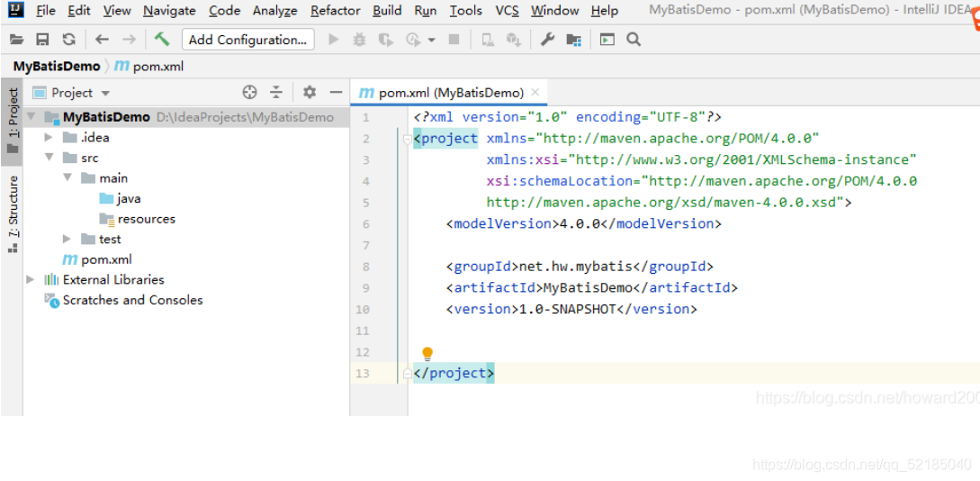Navigate back with left arrow icon

(x=102, y=40)
